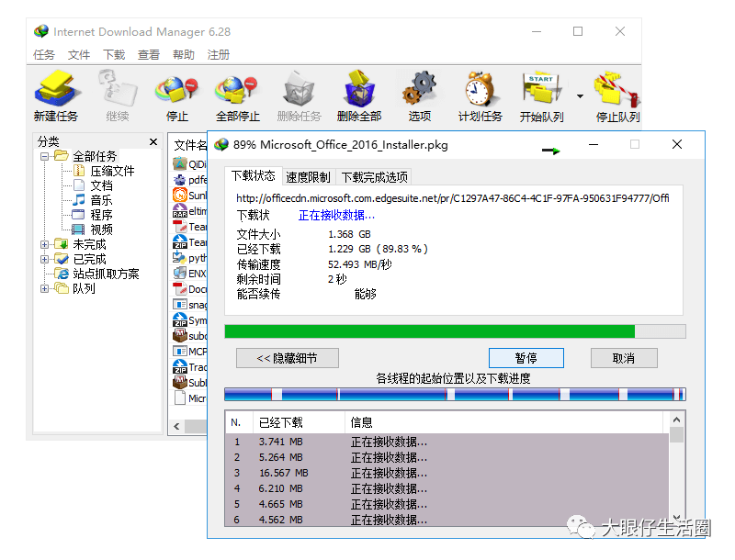
Task: Click the greyed-out 删除任务 toolbar icon
Action: click(x=299, y=96)
